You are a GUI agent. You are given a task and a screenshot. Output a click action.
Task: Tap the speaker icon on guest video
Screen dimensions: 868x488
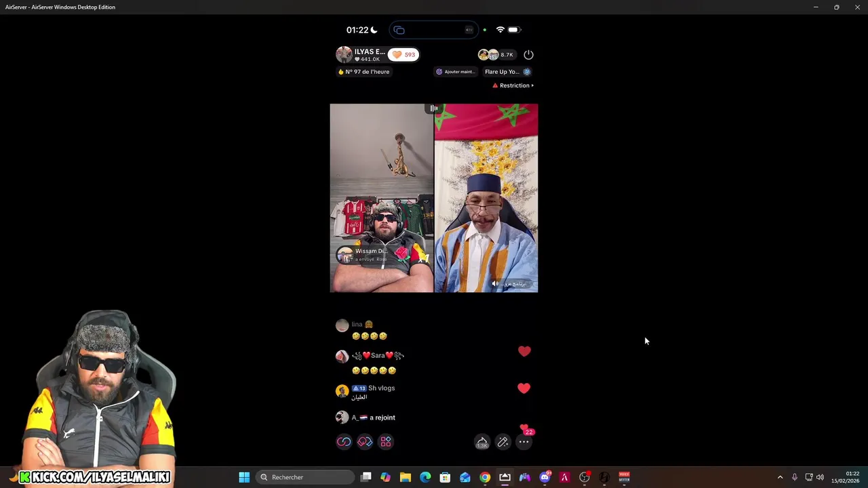[494, 284]
